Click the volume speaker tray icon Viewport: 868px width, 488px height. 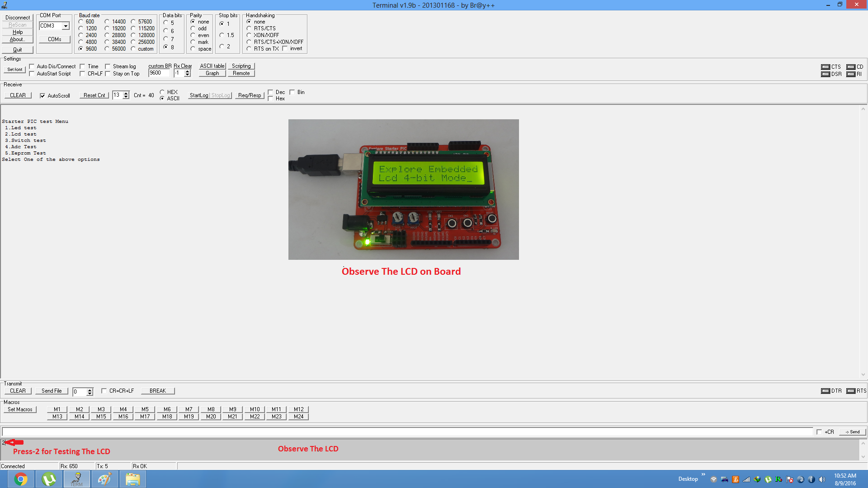pyautogui.click(x=822, y=479)
